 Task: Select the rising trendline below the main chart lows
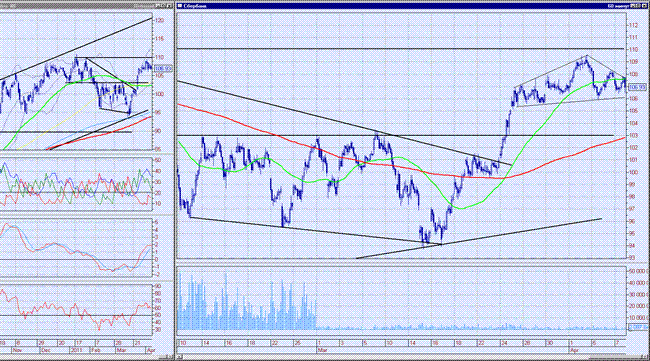coord(479,238)
